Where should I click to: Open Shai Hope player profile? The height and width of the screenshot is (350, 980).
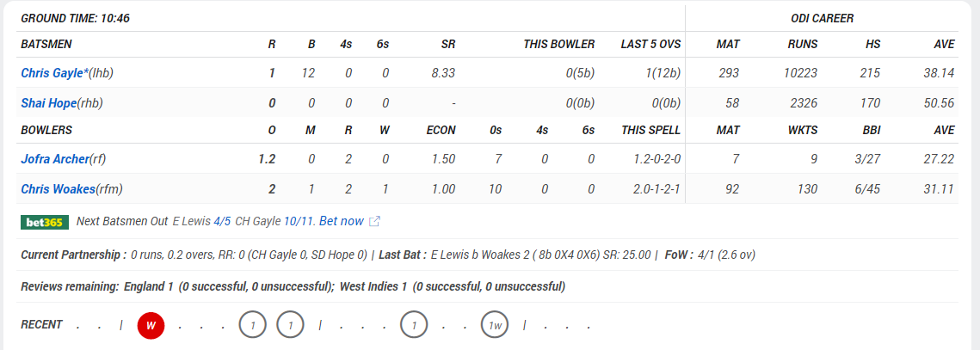tap(48, 103)
